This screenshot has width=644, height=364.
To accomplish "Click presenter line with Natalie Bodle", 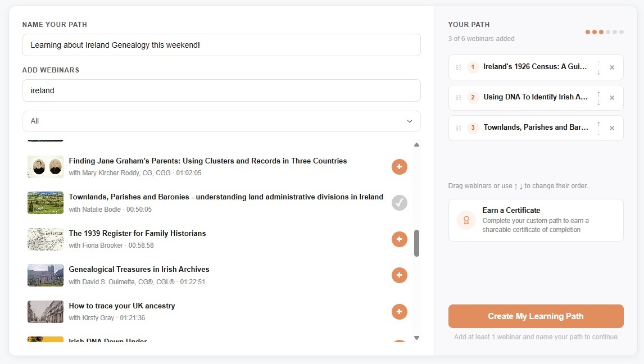I will [110, 210].
